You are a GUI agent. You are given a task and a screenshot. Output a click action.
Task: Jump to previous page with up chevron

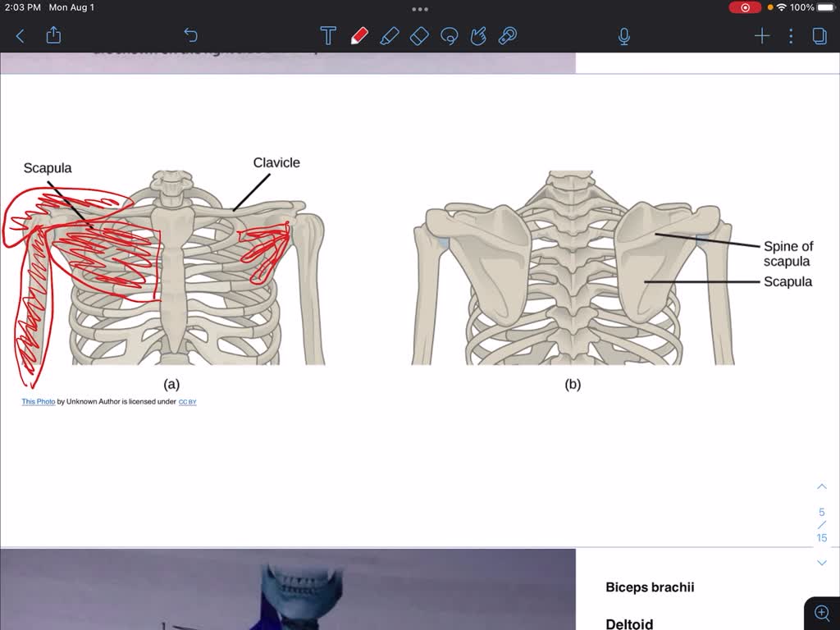pos(822,486)
